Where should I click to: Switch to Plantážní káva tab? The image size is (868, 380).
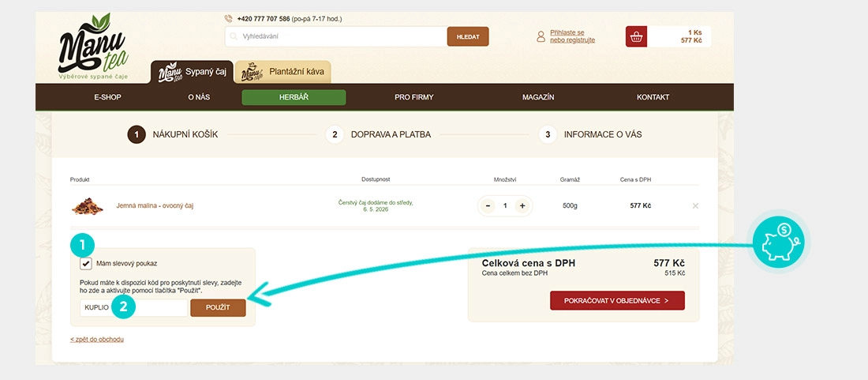pyautogui.click(x=282, y=72)
